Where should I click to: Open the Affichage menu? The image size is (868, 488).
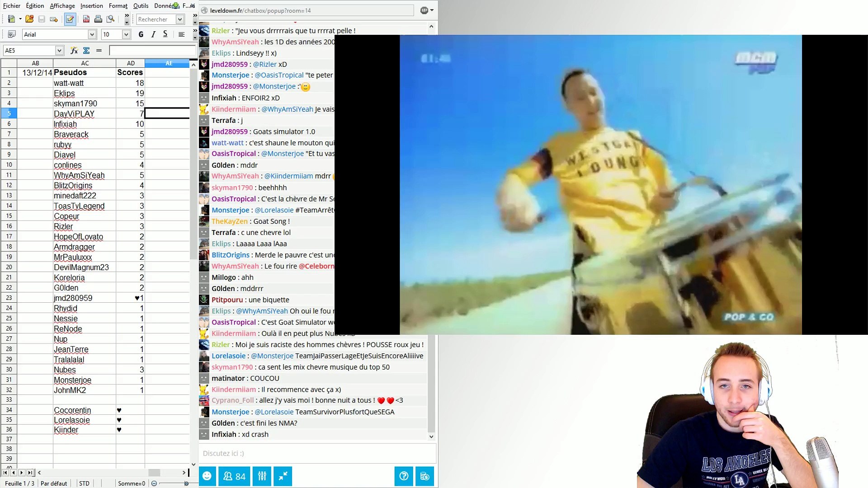[62, 6]
